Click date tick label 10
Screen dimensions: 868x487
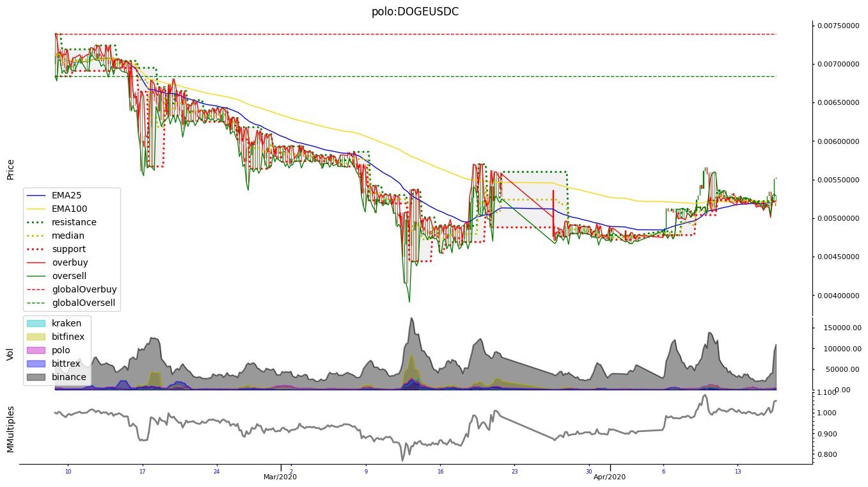pyautogui.click(x=68, y=472)
